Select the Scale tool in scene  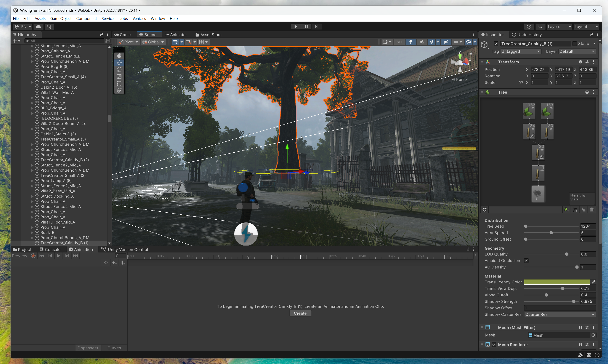(x=119, y=77)
